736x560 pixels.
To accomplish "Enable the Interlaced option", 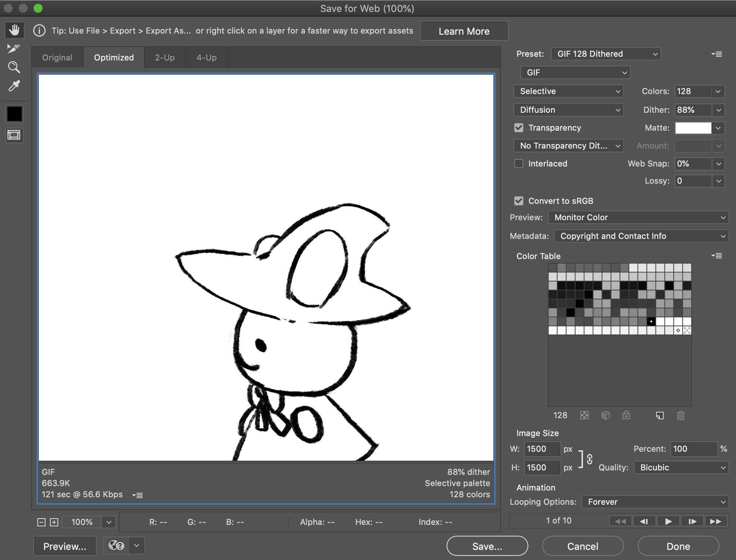I will [519, 164].
